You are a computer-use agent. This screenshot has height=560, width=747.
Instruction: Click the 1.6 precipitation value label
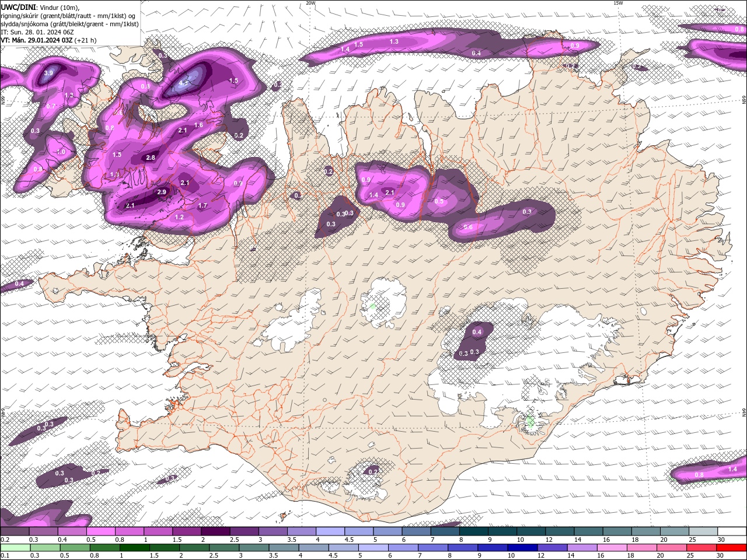[198, 125]
